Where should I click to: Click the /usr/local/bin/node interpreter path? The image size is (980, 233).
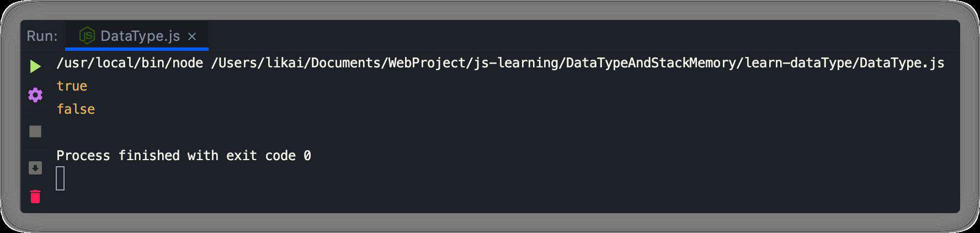(130, 63)
